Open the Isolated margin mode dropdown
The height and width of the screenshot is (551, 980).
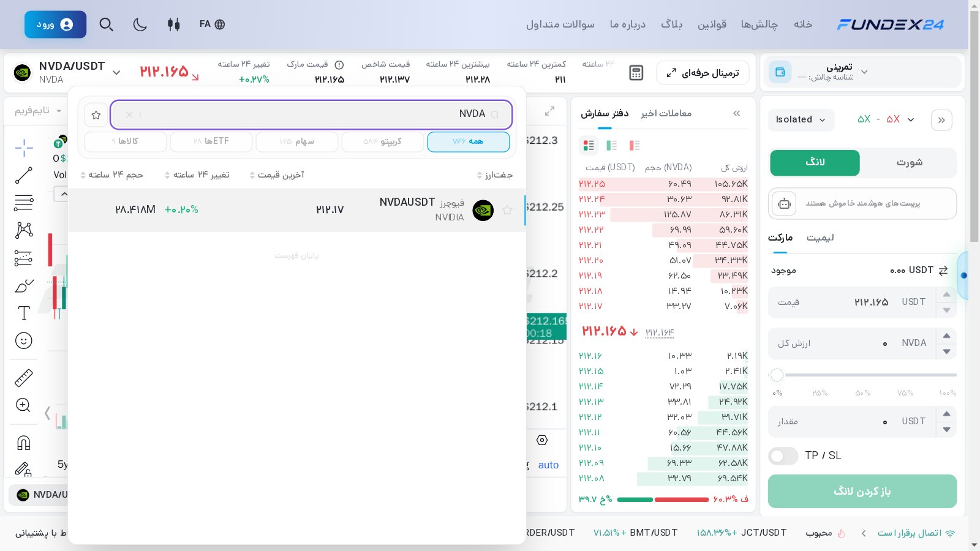coord(801,119)
